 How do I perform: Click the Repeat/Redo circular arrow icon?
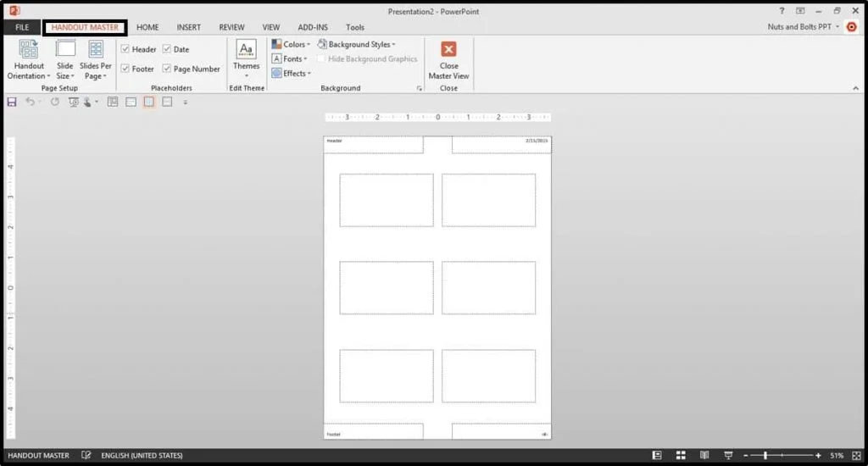click(55, 102)
